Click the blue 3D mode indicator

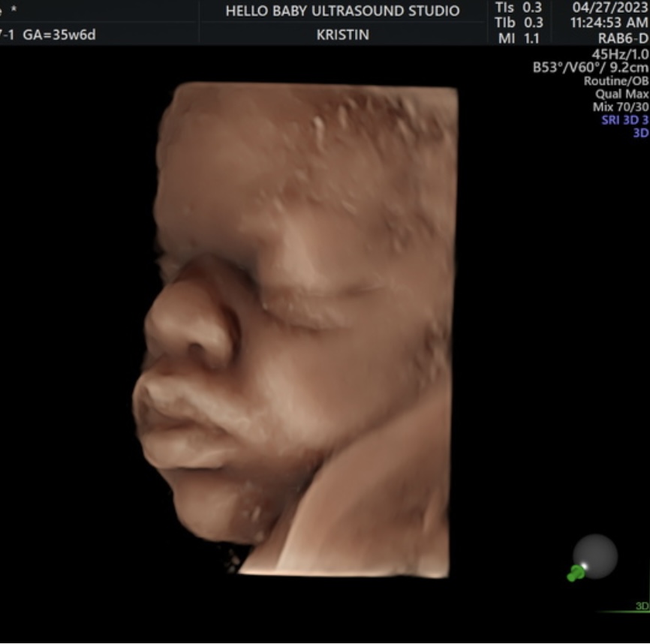click(x=640, y=133)
